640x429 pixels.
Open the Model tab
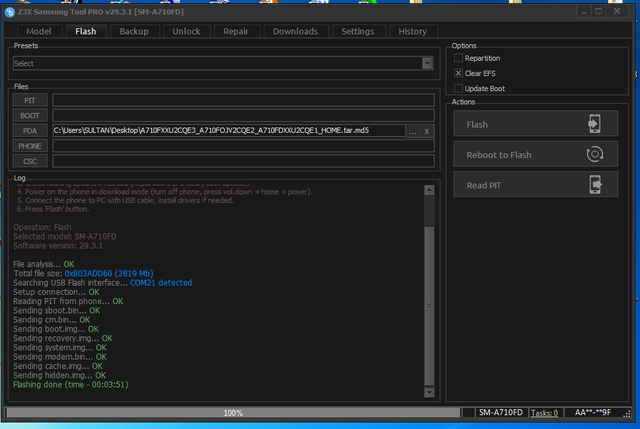tap(39, 31)
